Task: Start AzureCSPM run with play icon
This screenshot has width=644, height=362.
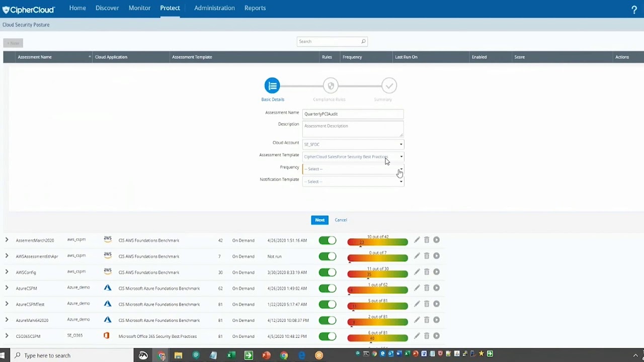Action: coord(436,288)
